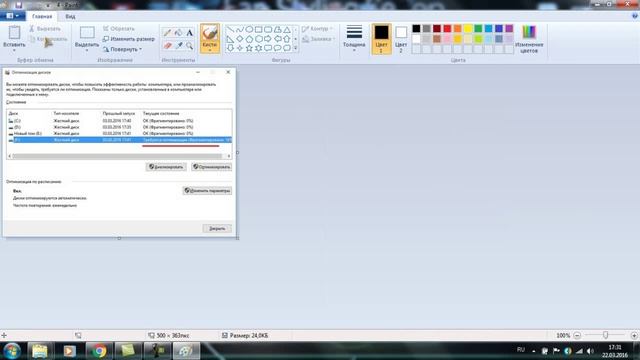Open the Кисти brushes dropdown
Viewport: 640px width, 360px height.
point(210,50)
